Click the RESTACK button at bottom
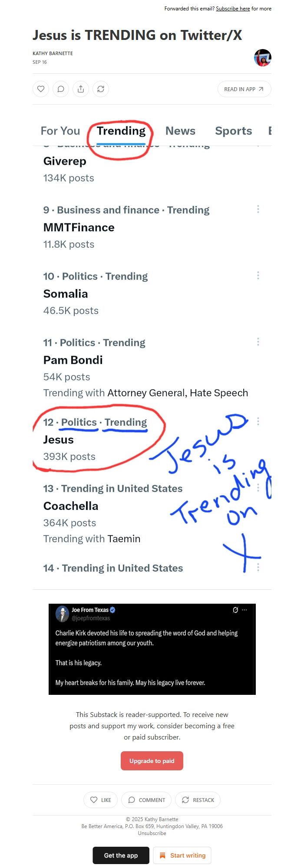The width and height of the screenshot is (304, 868). 198,800
